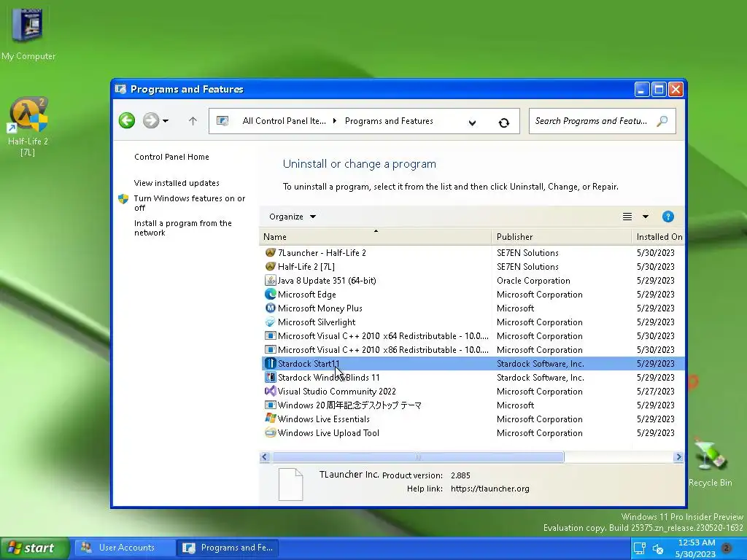The image size is (747, 560).
Task: Go up one level with up arrow
Action: tap(193, 121)
